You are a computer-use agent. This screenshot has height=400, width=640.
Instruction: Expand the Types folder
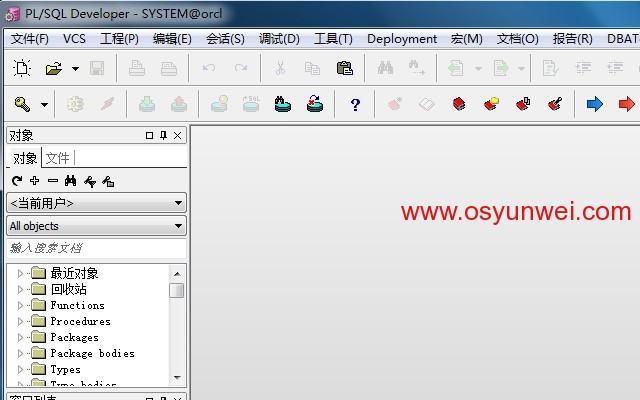tap(20, 369)
